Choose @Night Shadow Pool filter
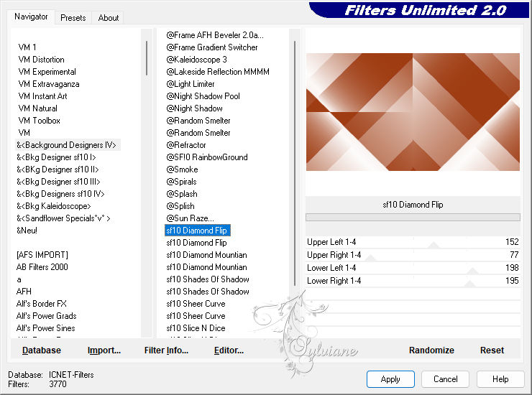The image size is (532, 395). (x=203, y=96)
